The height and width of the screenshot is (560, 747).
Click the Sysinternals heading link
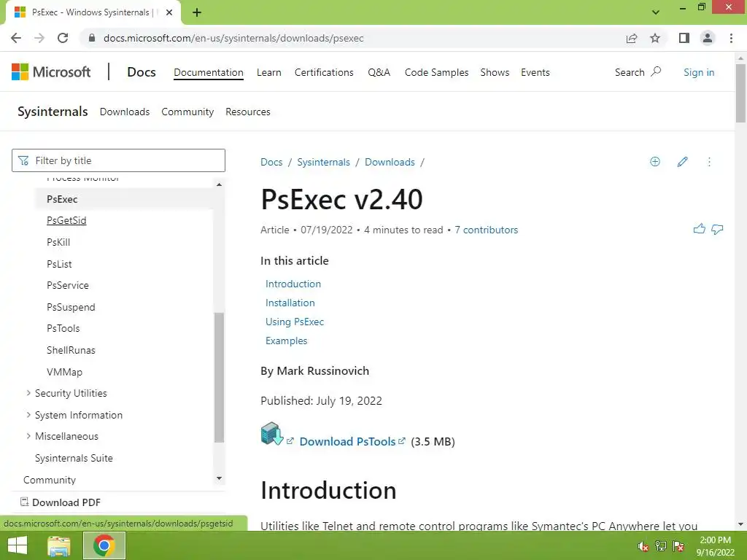click(x=53, y=112)
